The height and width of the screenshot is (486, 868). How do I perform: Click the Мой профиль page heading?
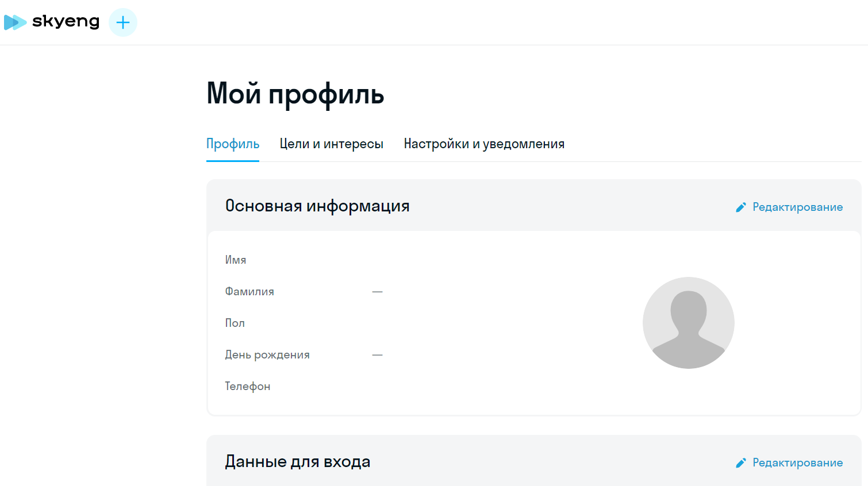[x=295, y=94]
